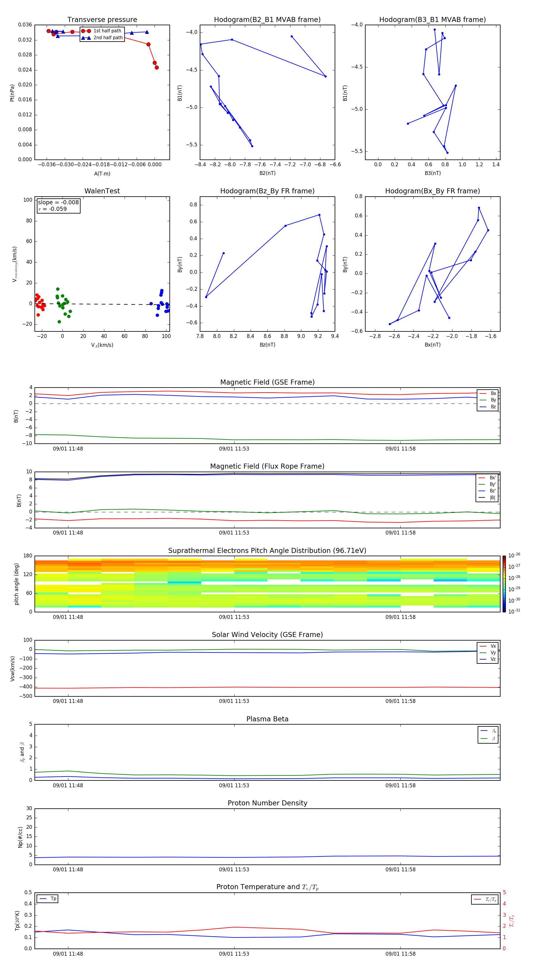Click '09/01 11:53' tick under Proton Temperature plot
Image resolution: width=535 pixels, height=980 pixels.
(234, 954)
